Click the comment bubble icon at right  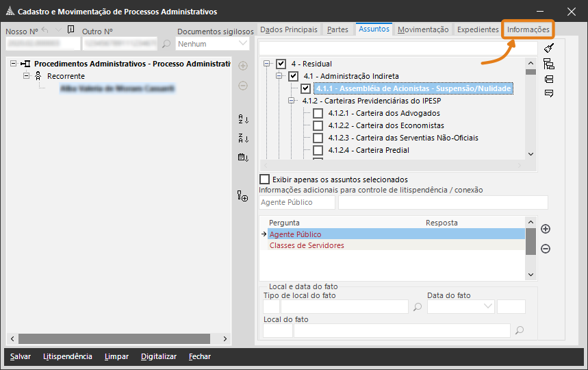(x=549, y=94)
